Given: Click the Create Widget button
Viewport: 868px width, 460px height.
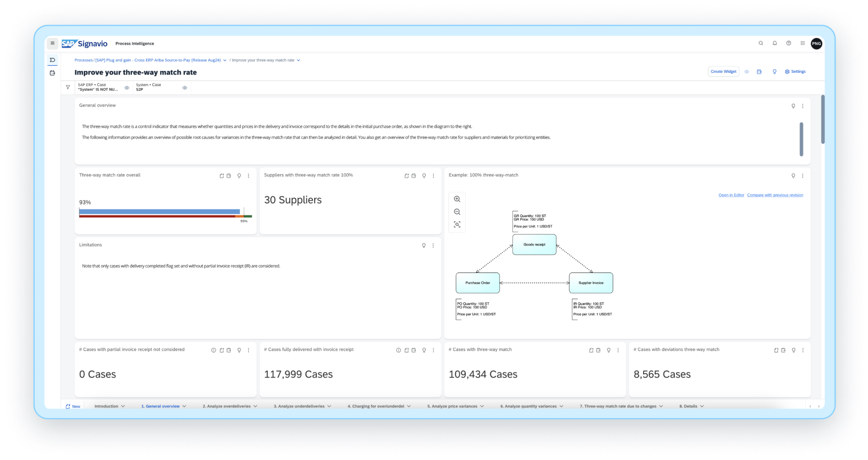Looking at the screenshot, I should pos(723,72).
